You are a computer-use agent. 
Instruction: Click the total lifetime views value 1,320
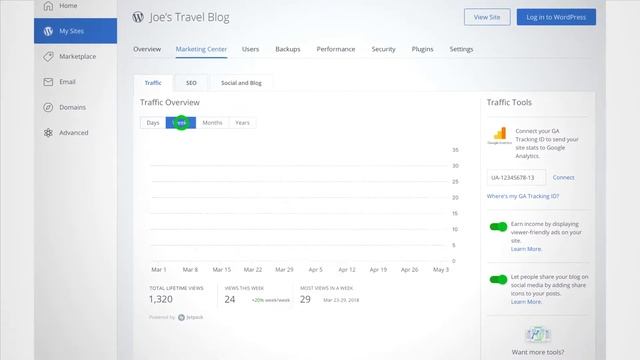coord(161,299)
